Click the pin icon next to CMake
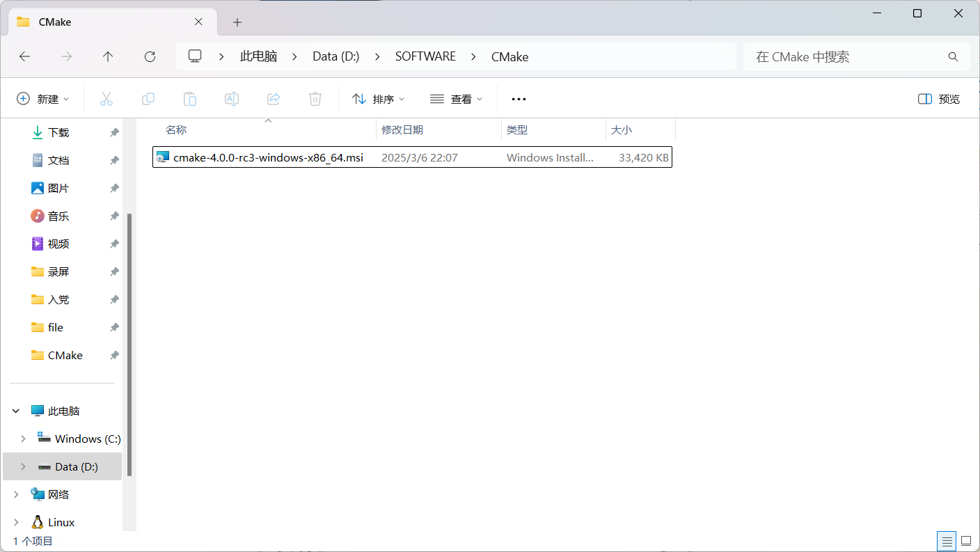This screenshot has height=552, width=980. point(114,355)
